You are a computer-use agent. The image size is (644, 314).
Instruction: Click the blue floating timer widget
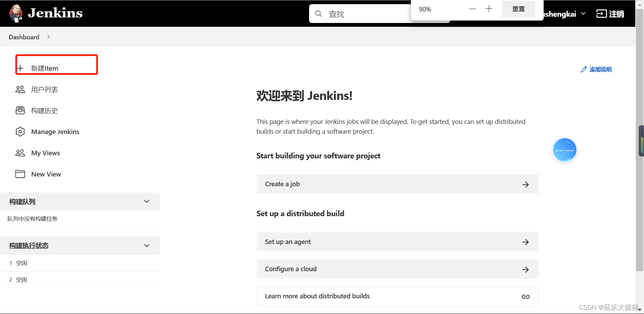pyautogui.click(x=565, y=150)
